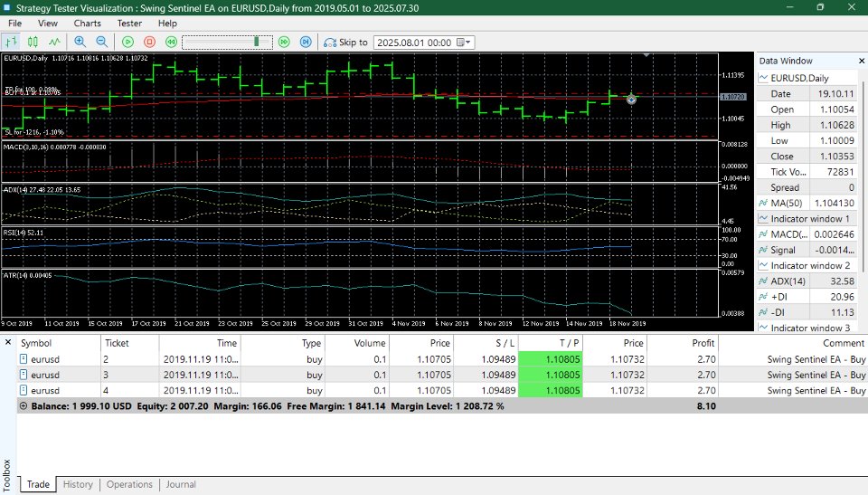
Task: Click the MACD(3,10,16) indicator label
Action: 55,147
